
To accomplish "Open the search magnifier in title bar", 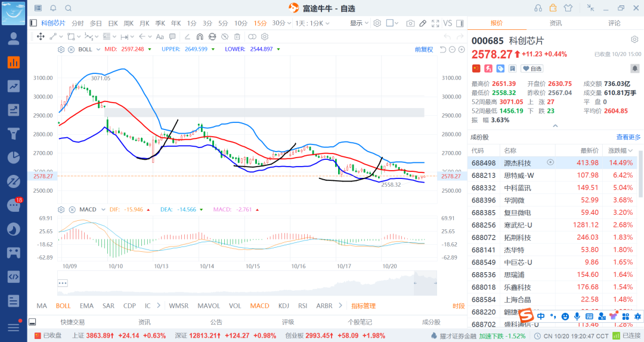I will (x=68, y=8).
